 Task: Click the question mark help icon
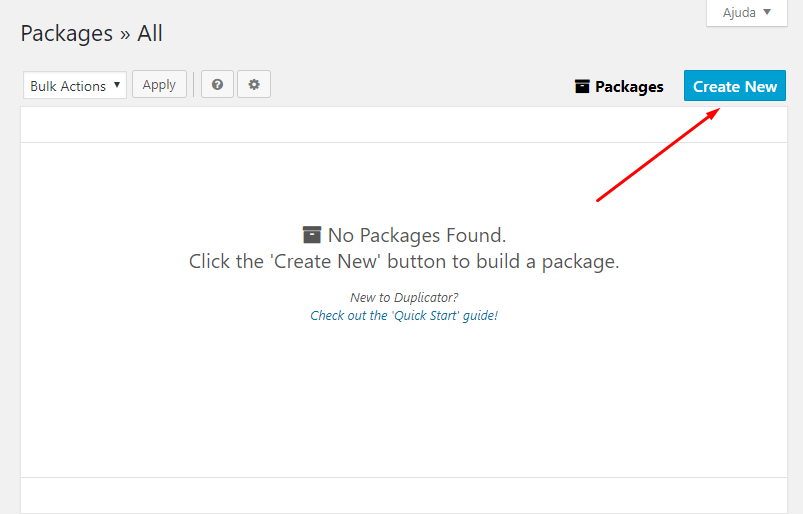(218, 85)
